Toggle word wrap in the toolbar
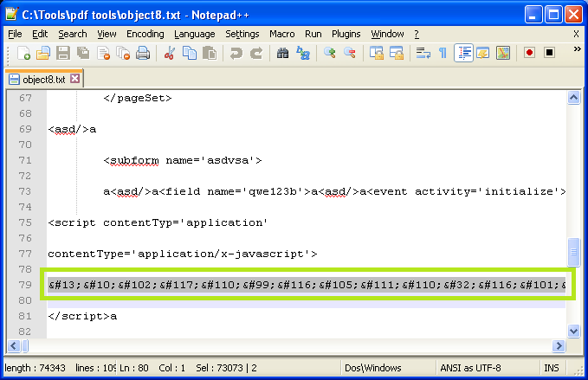Image resolution: width=588 pixels, height=380 pixels. pyautogui.click(x=423, y=53)
